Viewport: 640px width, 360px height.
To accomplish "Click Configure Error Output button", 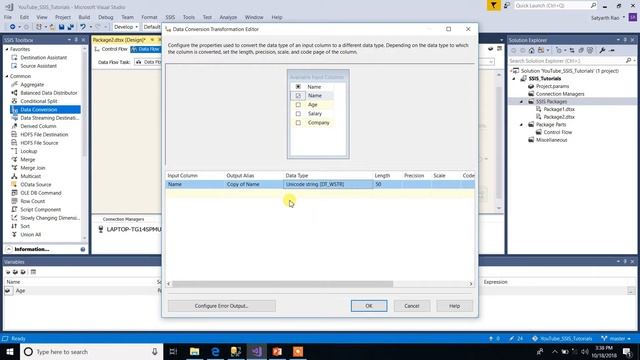I will click(222, 306).
